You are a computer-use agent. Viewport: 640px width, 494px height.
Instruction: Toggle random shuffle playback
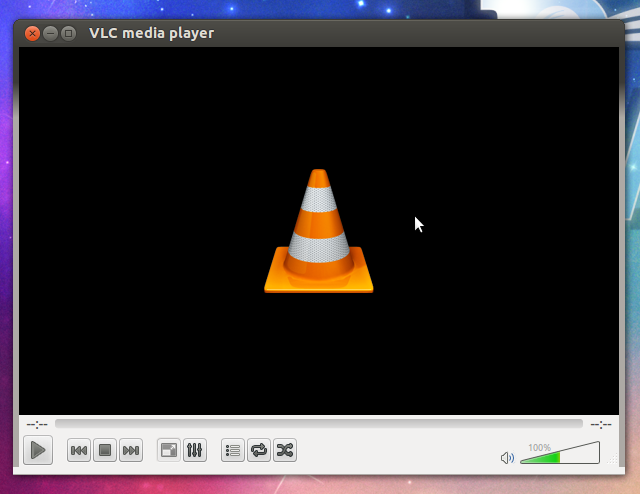pyautogui.click(x=285, y=450)
